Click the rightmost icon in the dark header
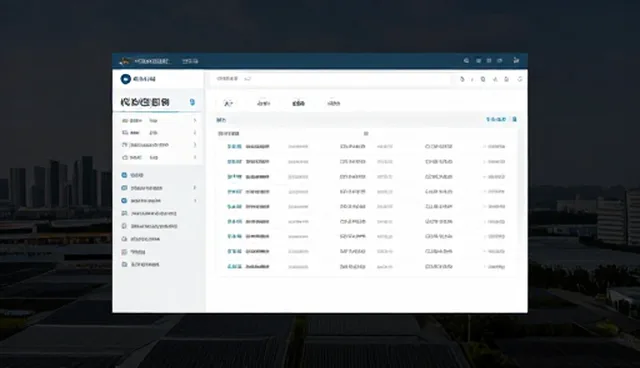The width and height of the screenshot is (640, 368). pyautogui.click(x=516, y=61)
